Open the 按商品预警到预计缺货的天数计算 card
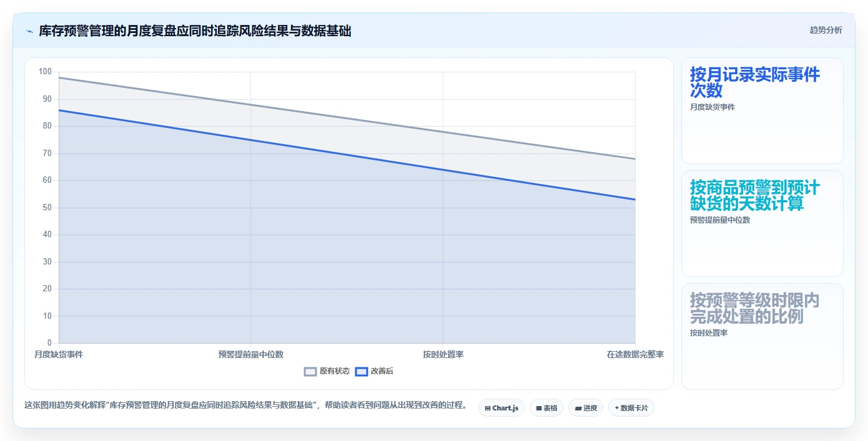This screenshot has height=441, width=868. pos(762,224)
